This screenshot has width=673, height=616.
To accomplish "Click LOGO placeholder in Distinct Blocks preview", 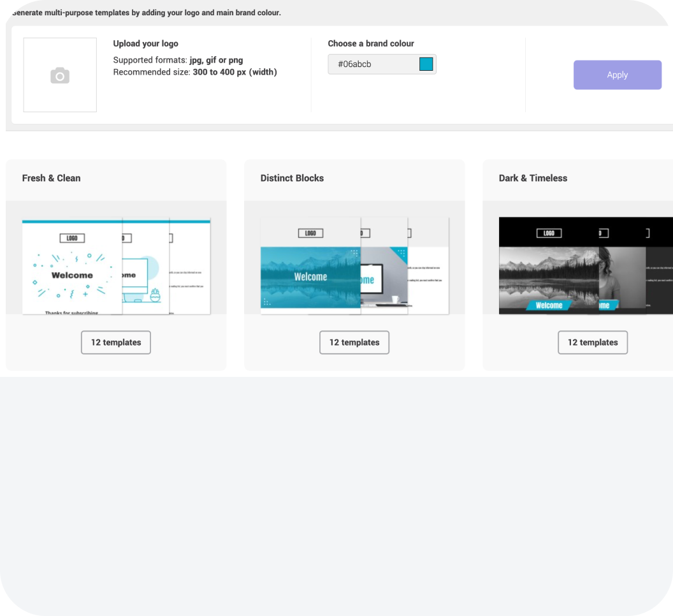I will tap(310, 233).
